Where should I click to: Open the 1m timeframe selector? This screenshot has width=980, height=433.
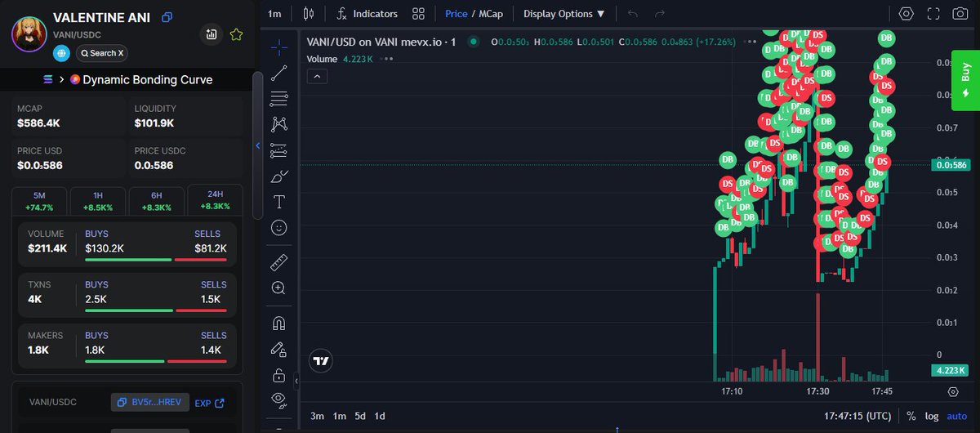(x=274, y=14)
